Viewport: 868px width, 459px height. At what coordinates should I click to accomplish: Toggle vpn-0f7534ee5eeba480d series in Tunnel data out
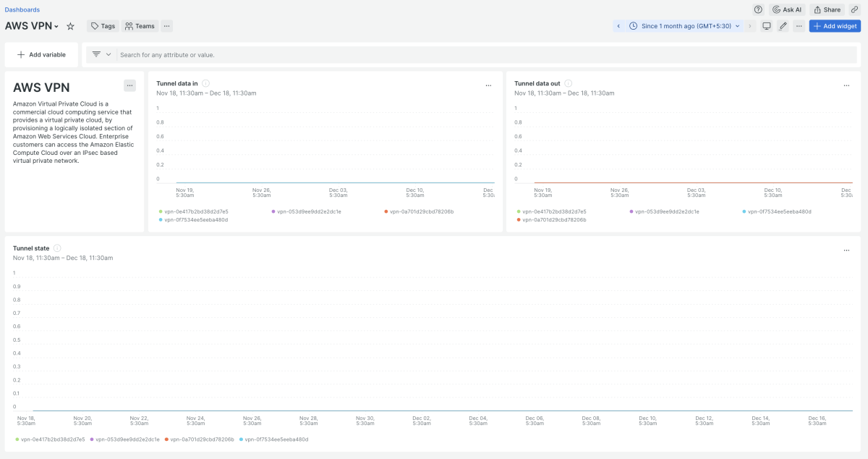click(x=779, y=211)
